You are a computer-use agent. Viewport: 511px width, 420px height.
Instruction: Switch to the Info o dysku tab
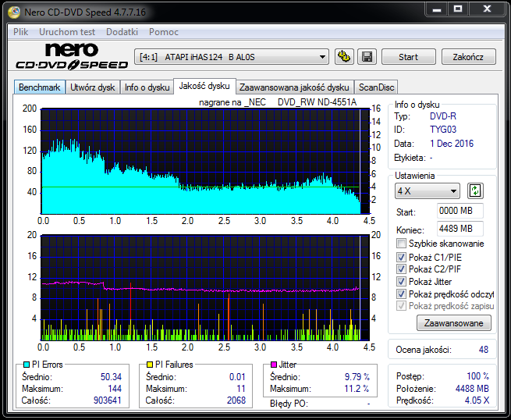click(x=147, y=87)
